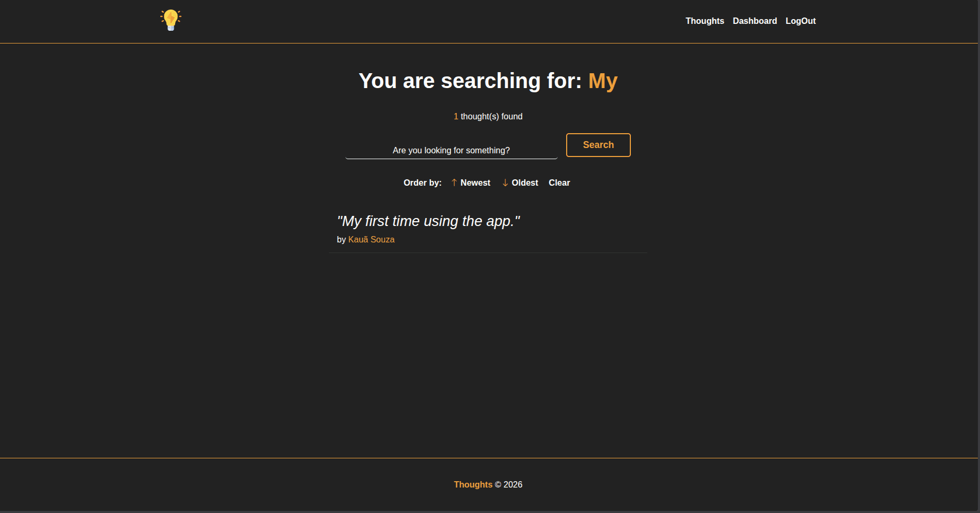Open the Thoughts page from the top navigation
980x513 pixels.
click(704, 21)
